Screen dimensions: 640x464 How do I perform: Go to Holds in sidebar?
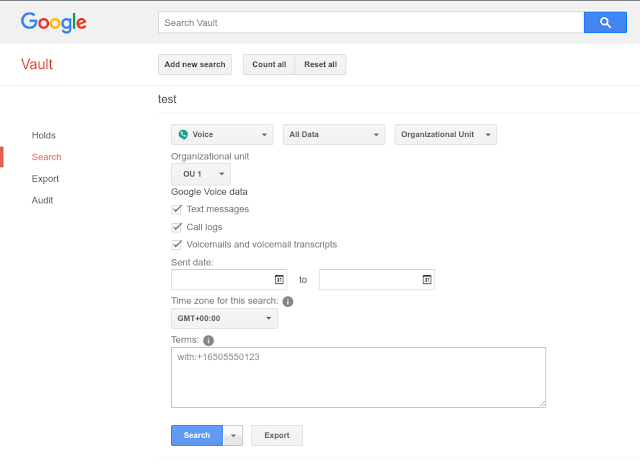tap(44, 135)
